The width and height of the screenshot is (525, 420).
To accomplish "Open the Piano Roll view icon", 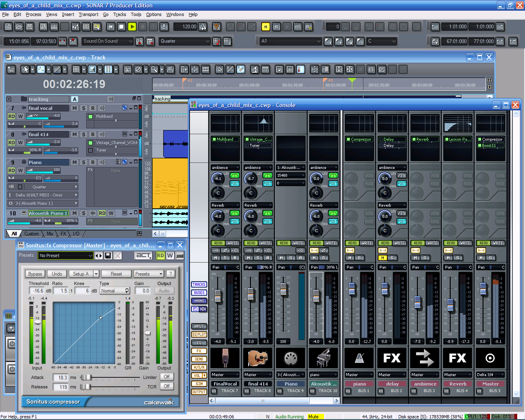I will click(54, 27).
